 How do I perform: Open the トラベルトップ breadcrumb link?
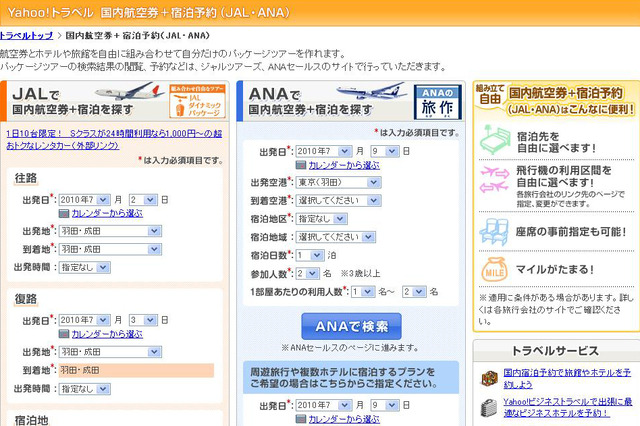[x=27, y=36]
